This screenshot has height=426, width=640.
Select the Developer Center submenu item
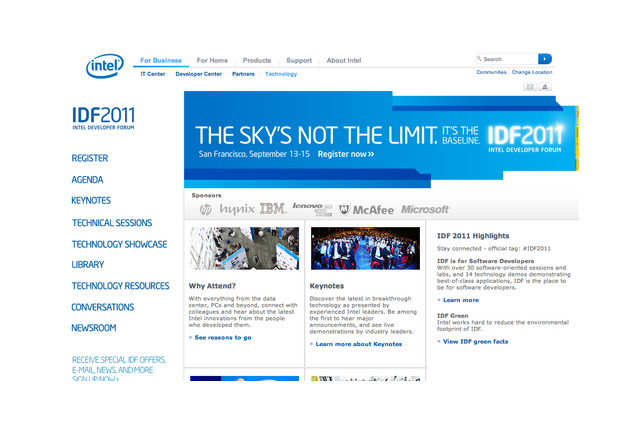198,74
